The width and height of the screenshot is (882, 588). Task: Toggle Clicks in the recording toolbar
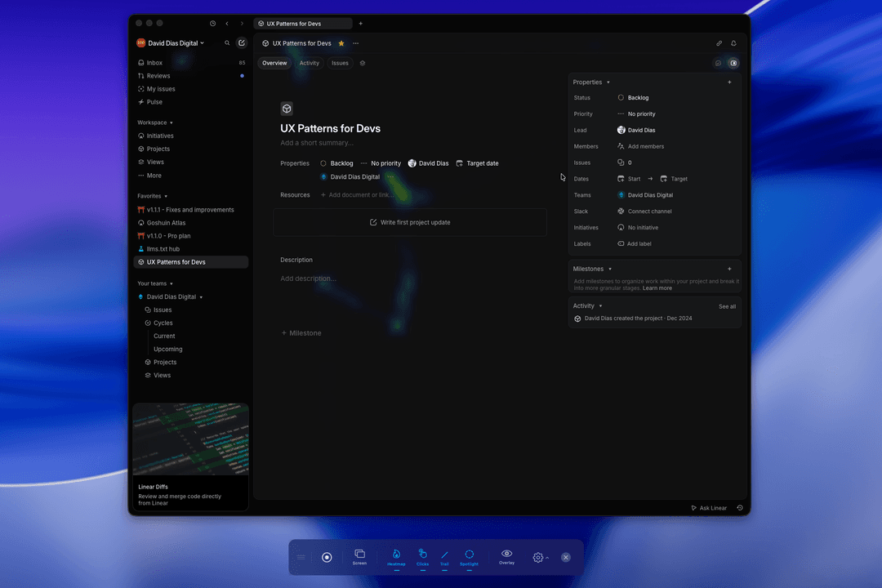[422, 558]
